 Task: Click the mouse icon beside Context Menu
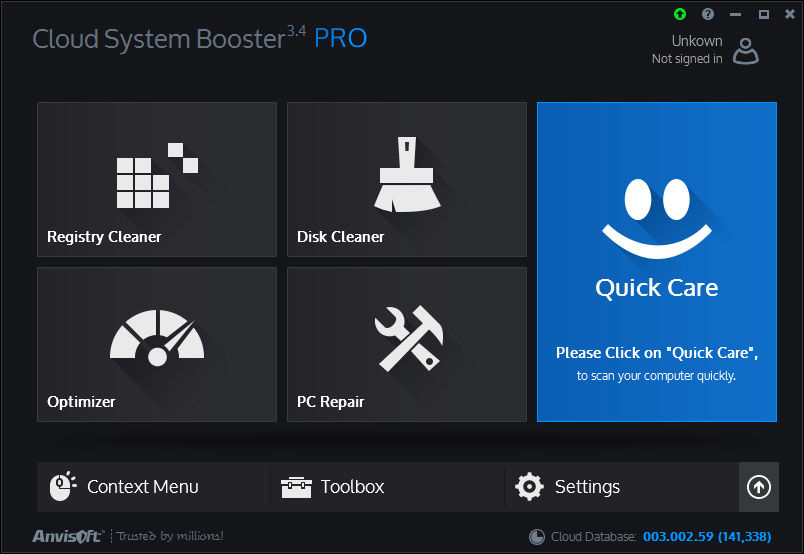(x=63, y=486)
